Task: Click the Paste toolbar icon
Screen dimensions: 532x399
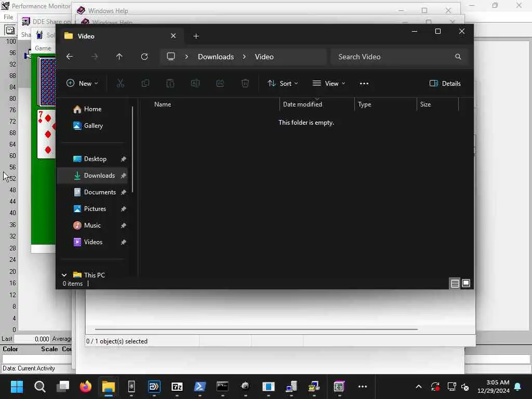Action: [170, 84]
